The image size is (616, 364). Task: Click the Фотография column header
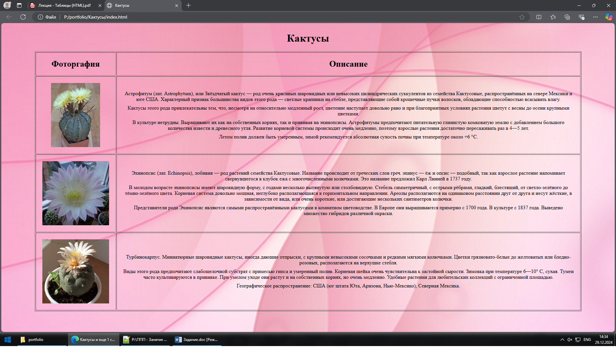(x=76, y=64)
